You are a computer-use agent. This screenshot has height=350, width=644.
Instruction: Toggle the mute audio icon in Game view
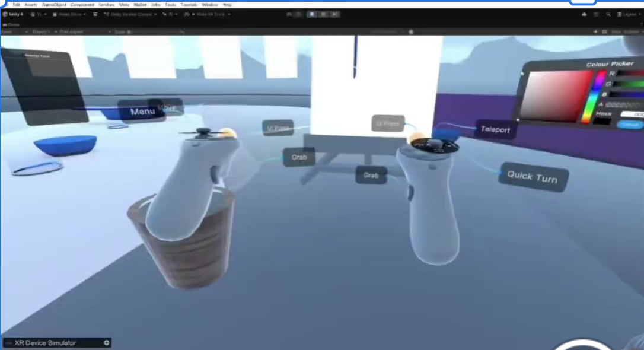click(595, 31)
